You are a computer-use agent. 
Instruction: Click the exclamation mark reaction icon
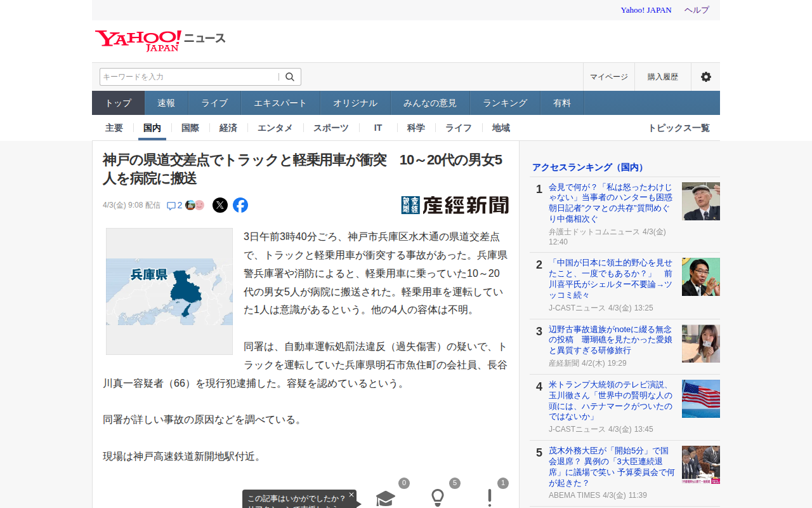pyautogui.click(x=490, y=498)
